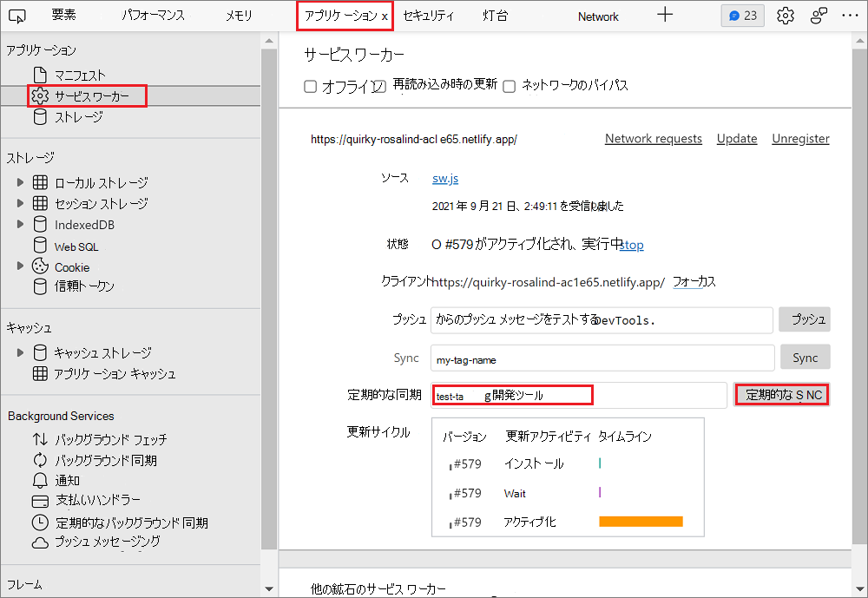This screenshot has width=868, height=598.
Task: Click the 定期的な SNC button
Action: pyautogui.click(x=781, y=395)
